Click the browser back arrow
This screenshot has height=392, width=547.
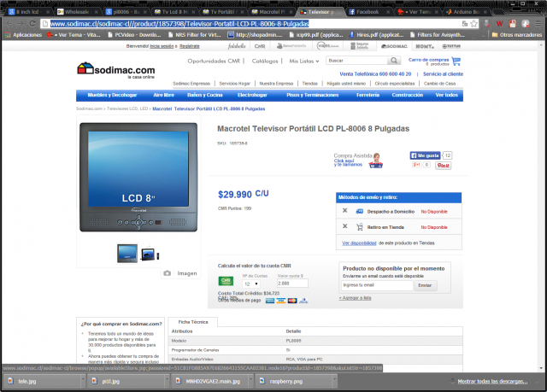point(9,24)
